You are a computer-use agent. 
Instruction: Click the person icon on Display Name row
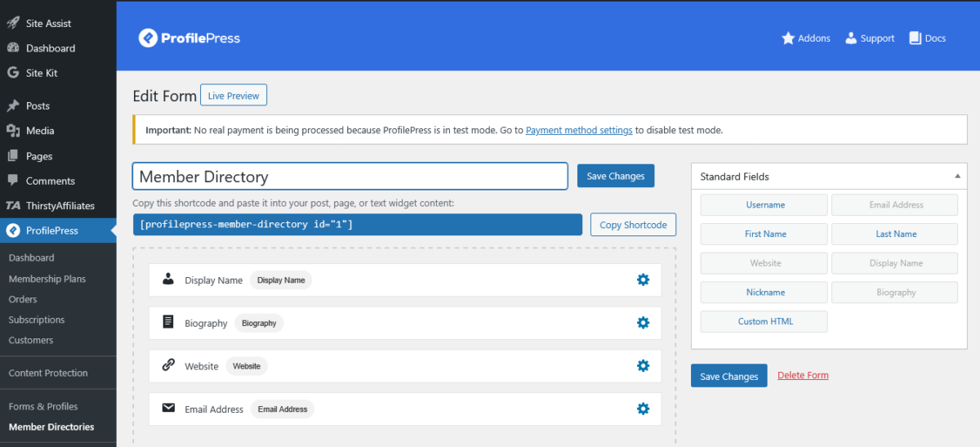(168, 279)
